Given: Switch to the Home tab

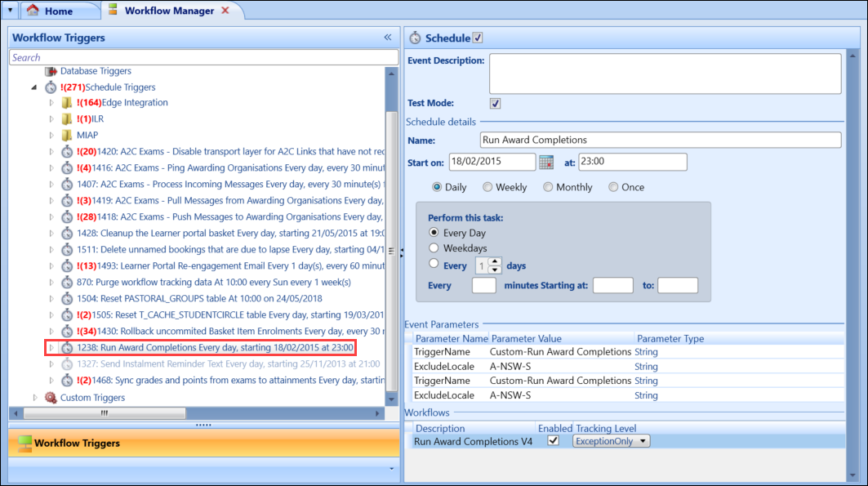Looking at the screenshot, I should click(57, 11).
